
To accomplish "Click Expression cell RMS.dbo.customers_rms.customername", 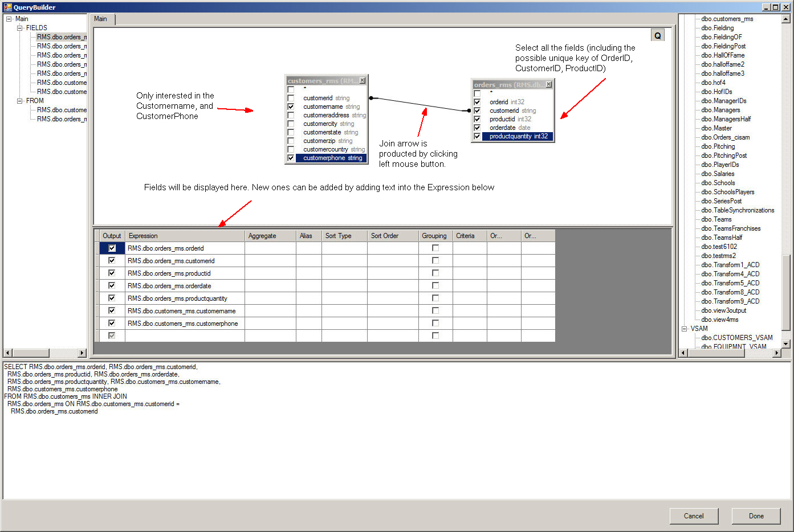I will 185,311.
